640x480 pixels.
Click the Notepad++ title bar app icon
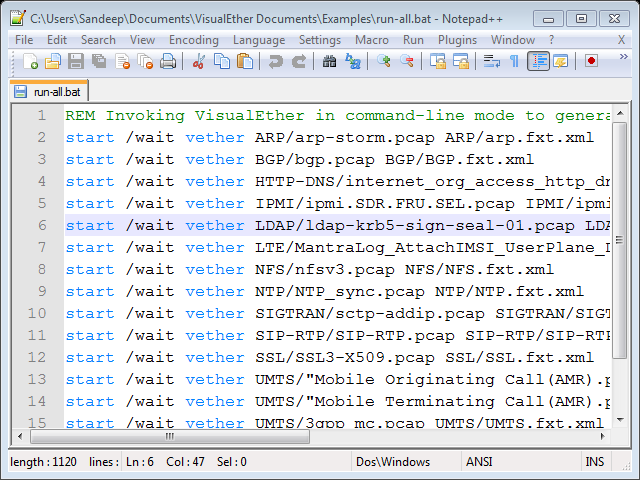pos(18,18)
